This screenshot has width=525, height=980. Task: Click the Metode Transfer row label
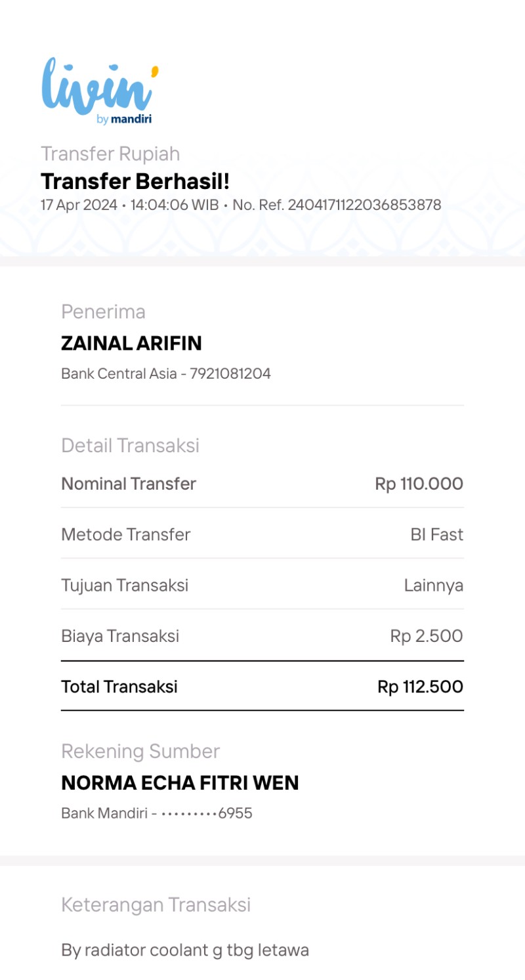[x=125, y=535]
